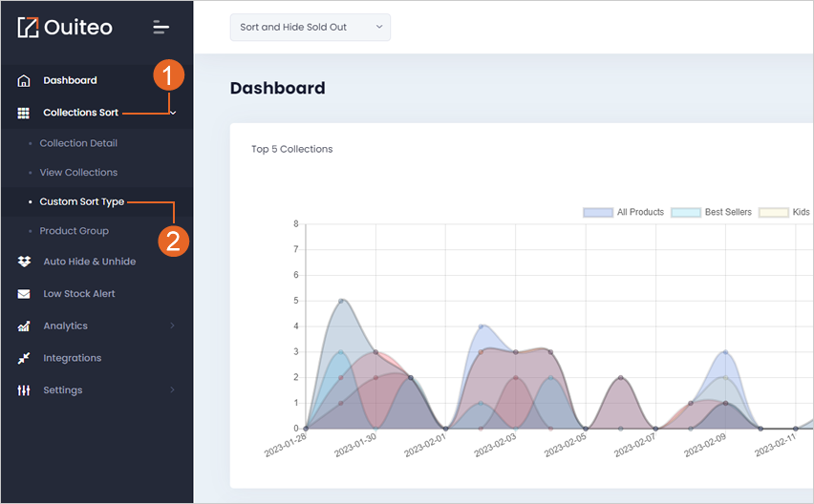Collapse sidebar with the hamburger menu icon

tap(161, 28)
